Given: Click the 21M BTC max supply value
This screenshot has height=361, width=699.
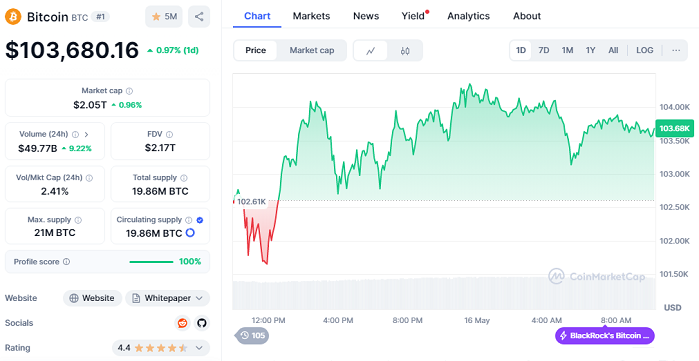Looking at the screenshot, I should click(x=55, y=233).
